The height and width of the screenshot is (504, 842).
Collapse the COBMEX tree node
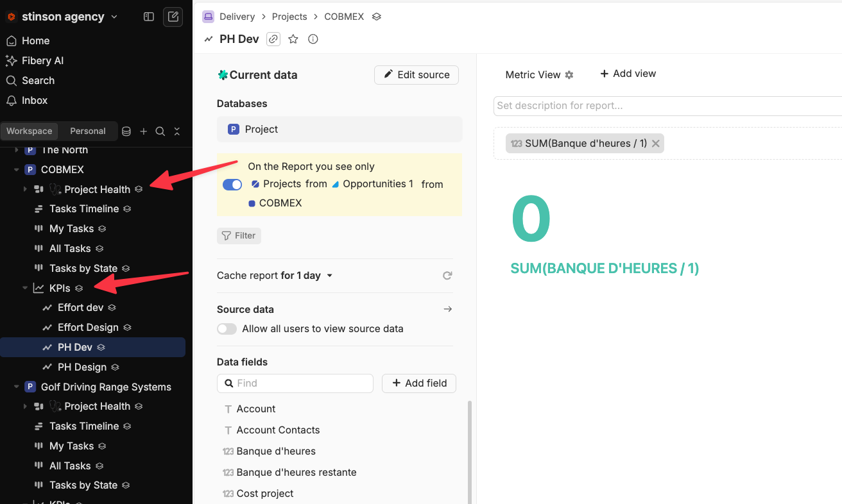click(x=17, y=170)
